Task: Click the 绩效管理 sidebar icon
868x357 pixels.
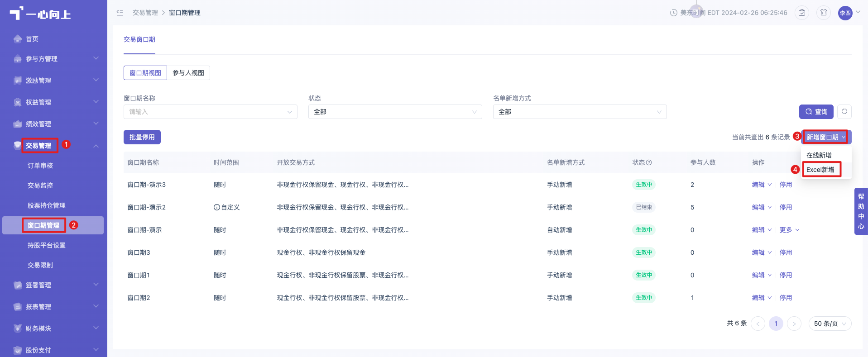Action: click(18, 124)
